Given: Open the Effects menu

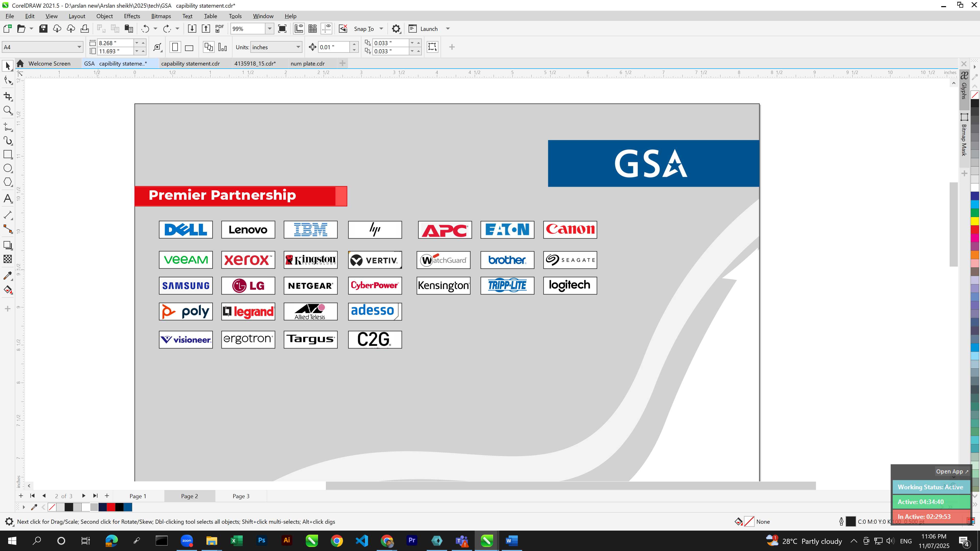Looking at the screenshot, I should (x=132, y=16).
